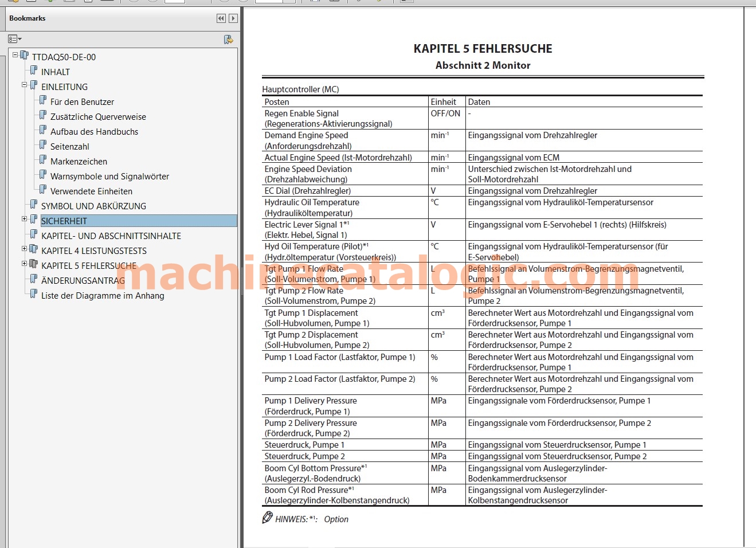Click the find current bookmark icon
756x548 pixels.
pos(228,40)
